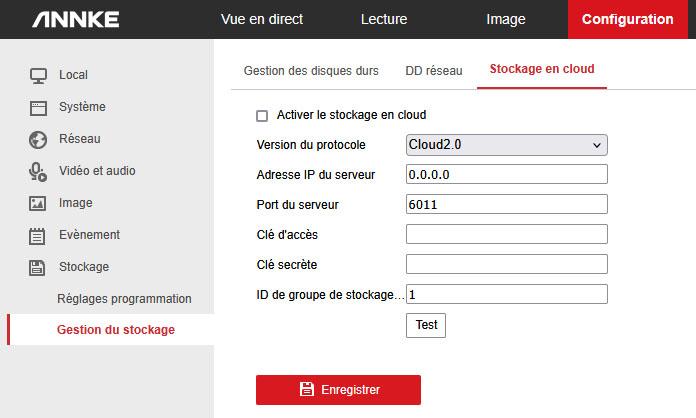Click the ANNKE logo
696x418 pixels.
pos(75,19)
